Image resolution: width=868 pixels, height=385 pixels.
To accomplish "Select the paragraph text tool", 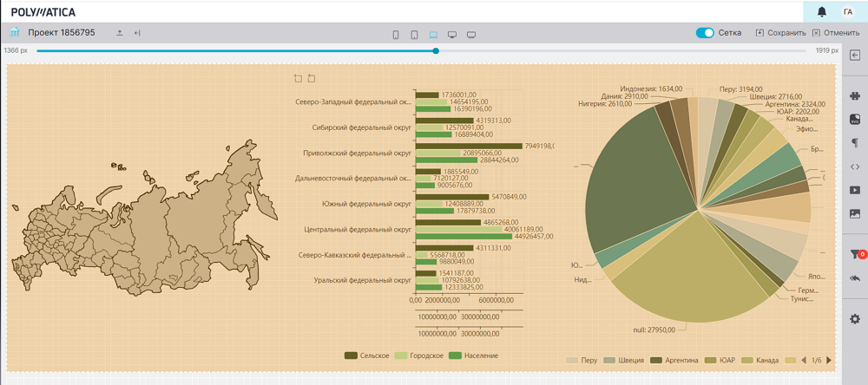I will [x=854, y=143].
